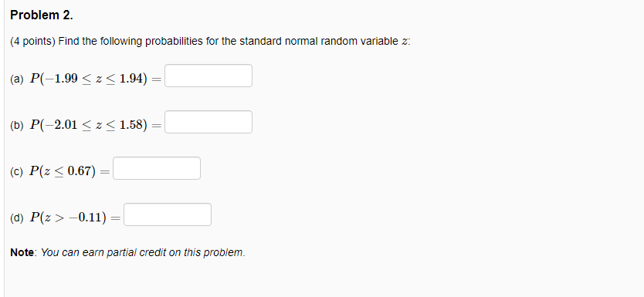Click the "Problem 2." heading

(x=42, y=15)
